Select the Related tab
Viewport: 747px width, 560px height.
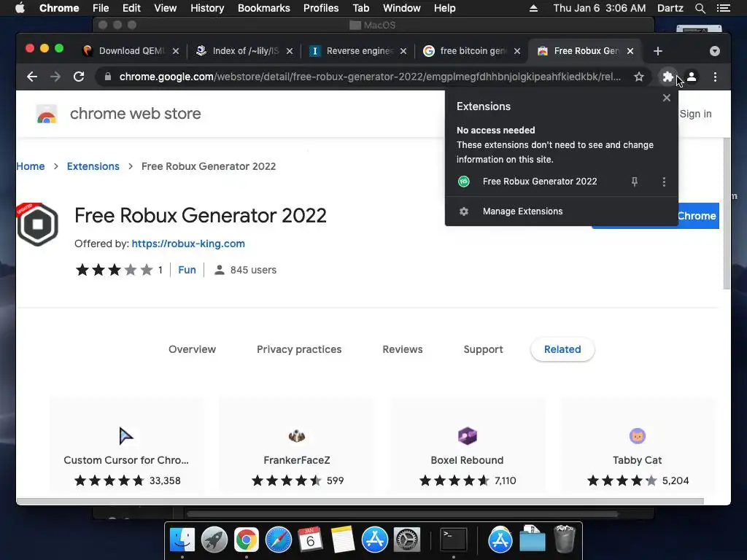(562, 349)
